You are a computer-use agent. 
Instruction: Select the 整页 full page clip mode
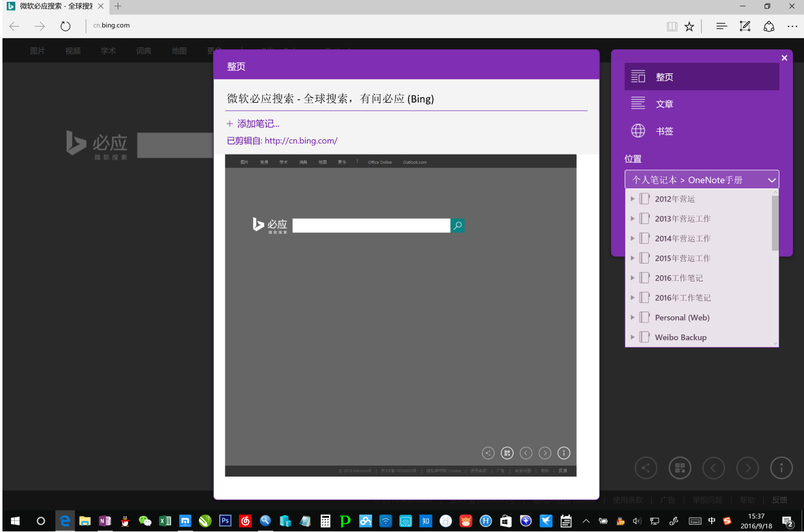pos(702,77)
